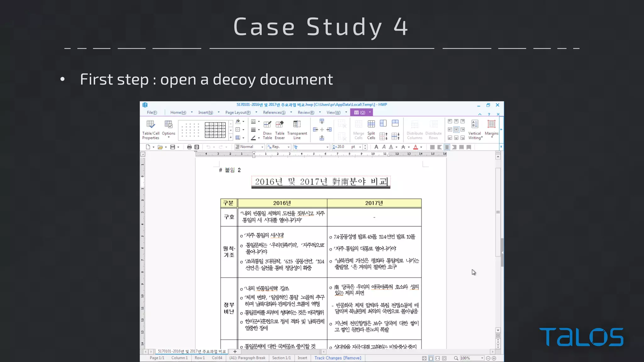This screenshot has height=362, width=644.
Task: Click the Print Preview icon
Action: [x=197, y=147]
